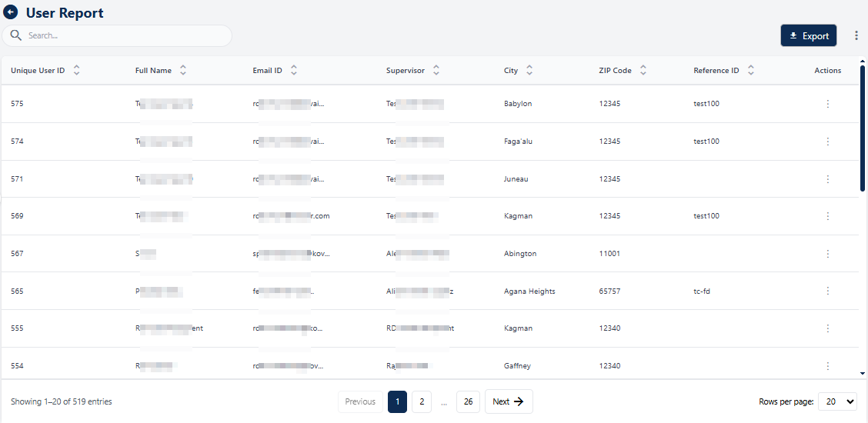Screen dimensions: 868x423
Task: Click the User Report page title
Action: (65, 13)
